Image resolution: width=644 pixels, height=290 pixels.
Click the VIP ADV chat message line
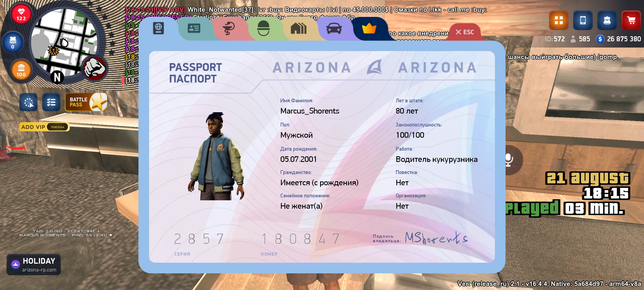pyautogui.click(x=306, y=10)
